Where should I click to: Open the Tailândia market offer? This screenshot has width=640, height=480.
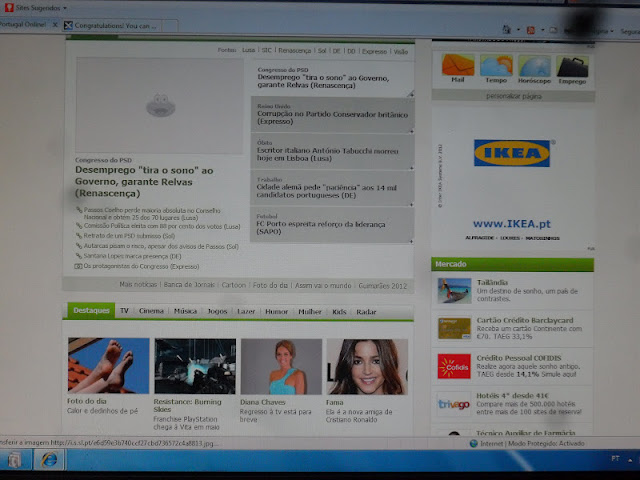pos(492,282)
